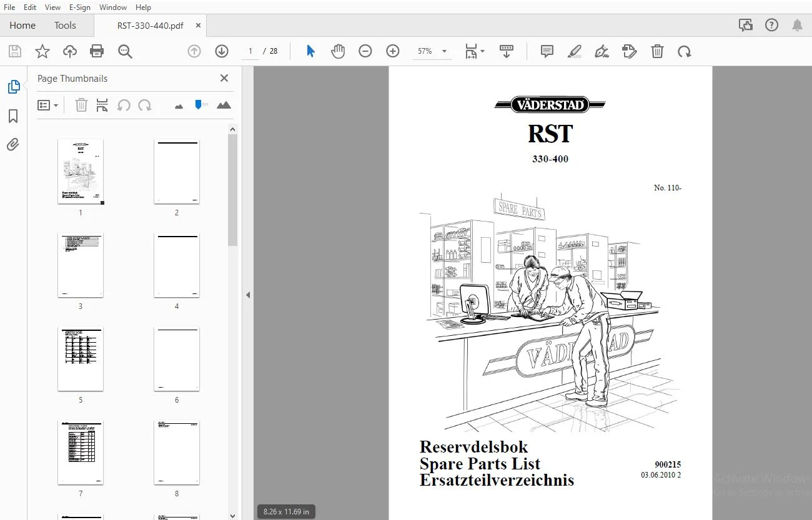Click the toolbar trash delete icon

click(x=657, y=51)
